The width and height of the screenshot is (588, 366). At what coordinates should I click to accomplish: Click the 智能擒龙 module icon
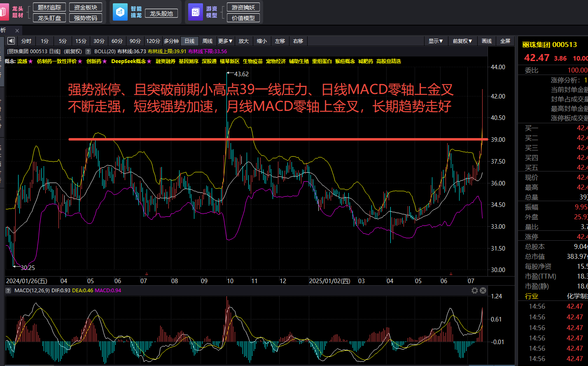pyautogui.click(x=120, y=12)
